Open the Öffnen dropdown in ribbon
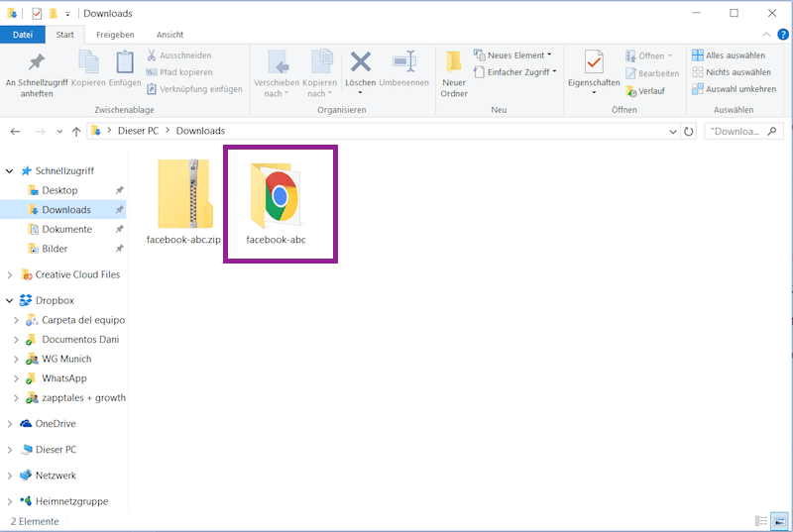Screen dimensions: 793x532 click(649, 55)
